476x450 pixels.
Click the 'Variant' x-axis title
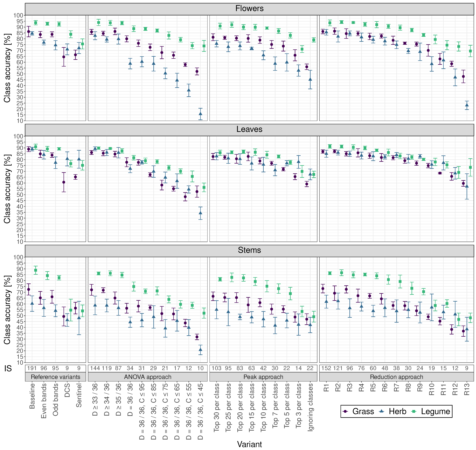click(x=249, y=444)
